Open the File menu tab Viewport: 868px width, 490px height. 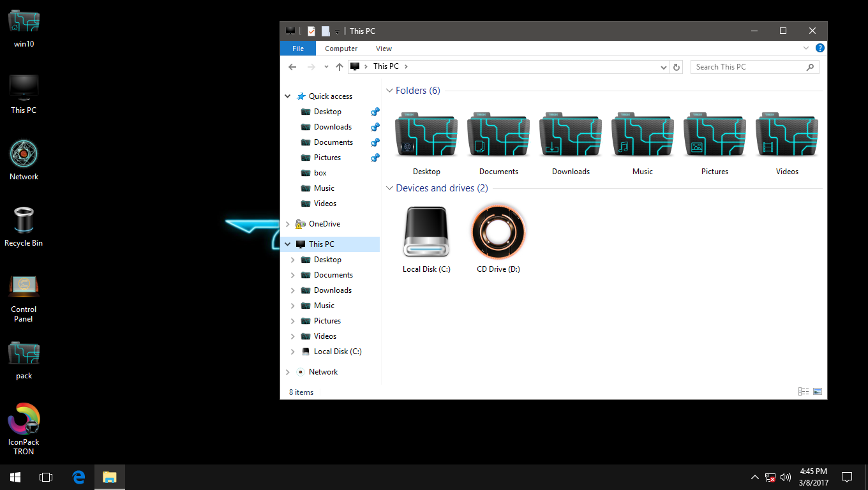point(298,48)
